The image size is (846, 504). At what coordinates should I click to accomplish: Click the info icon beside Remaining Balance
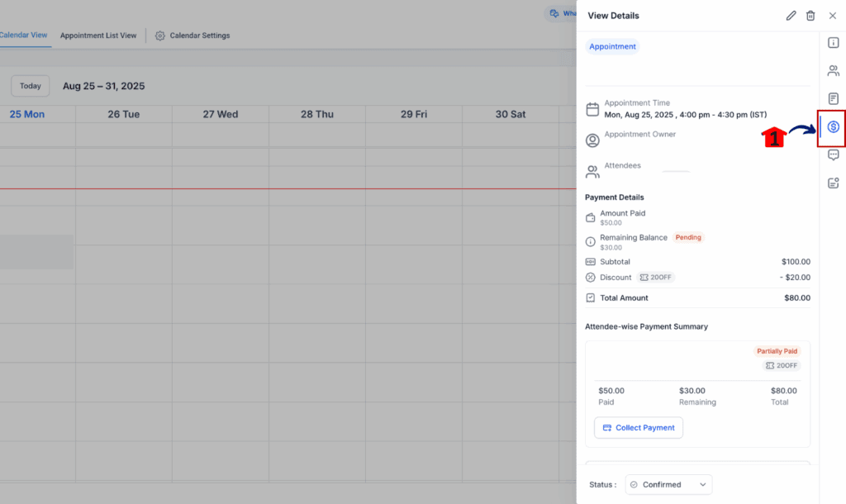click(590, 242)
